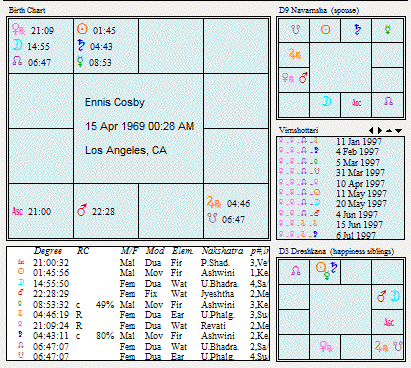Click the down triangle above the Vimshottari list
This screenshot has width=411, height=368.
click(398, 131)
